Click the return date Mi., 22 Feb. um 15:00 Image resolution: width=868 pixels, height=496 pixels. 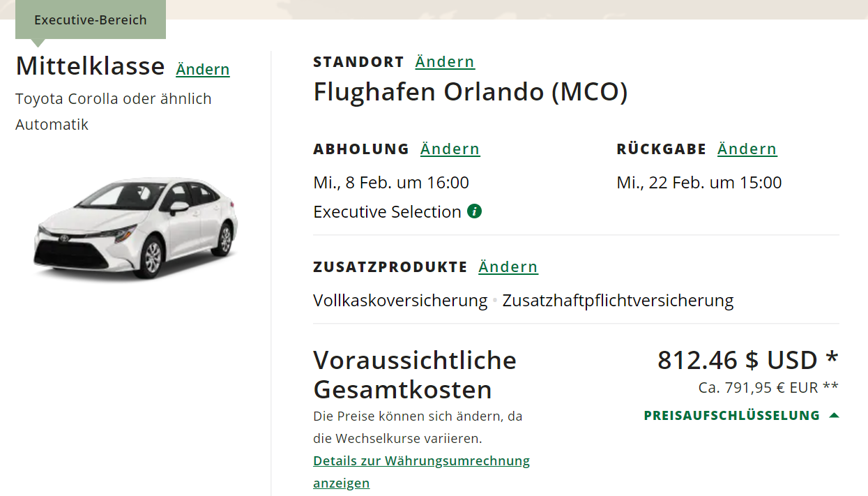coord(699,183)
